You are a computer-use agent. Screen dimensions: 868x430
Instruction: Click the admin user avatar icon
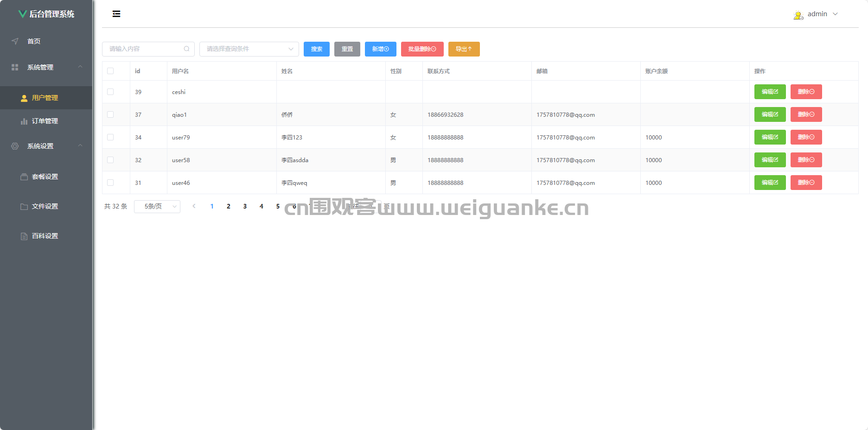tap(798, 15)
